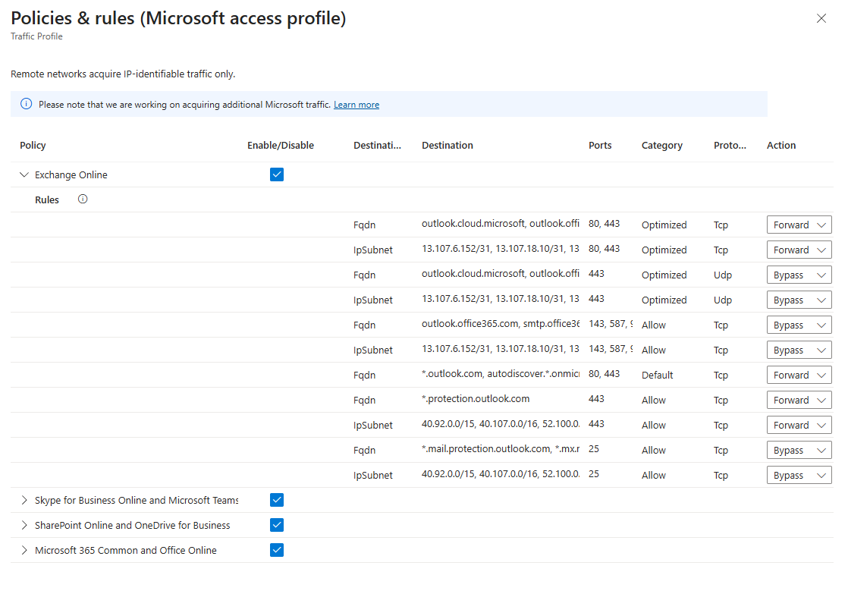This screenshot has height=616, width=848.
Task: Disable the SharePoint Online and OneDrive checkbox
Action: [277, 525]
